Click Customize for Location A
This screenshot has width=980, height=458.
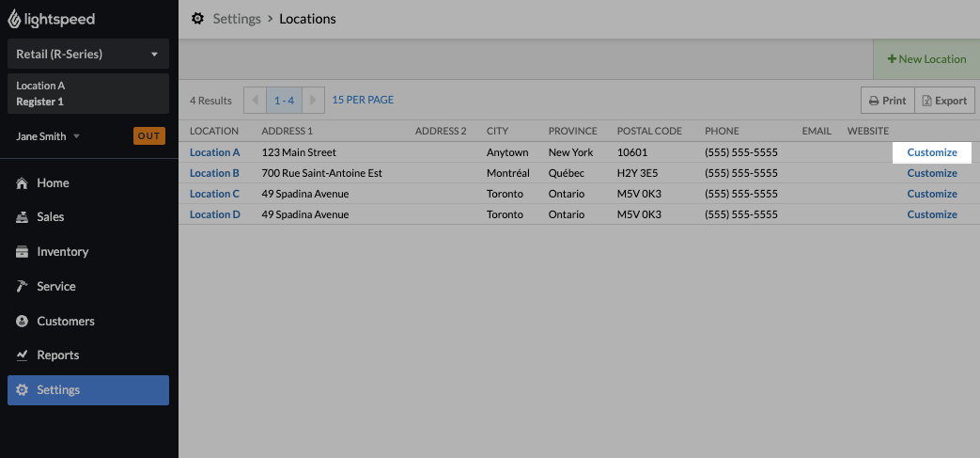(x=931, y=152)
